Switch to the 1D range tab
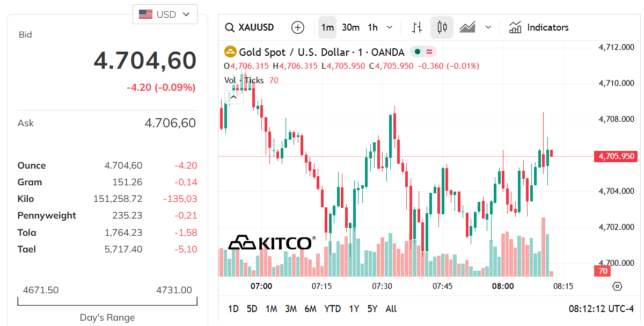Image resolution: width=644 pixels, height=326 pixels. 233,309
